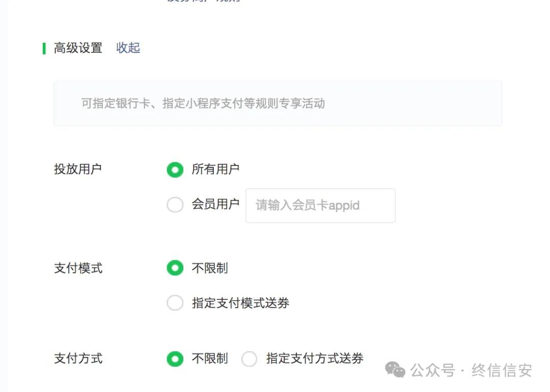The width and height of the screenshot is (550, 392).
Task: Select 不限制 under 支付模式
Action: click(x=175, y=268)
